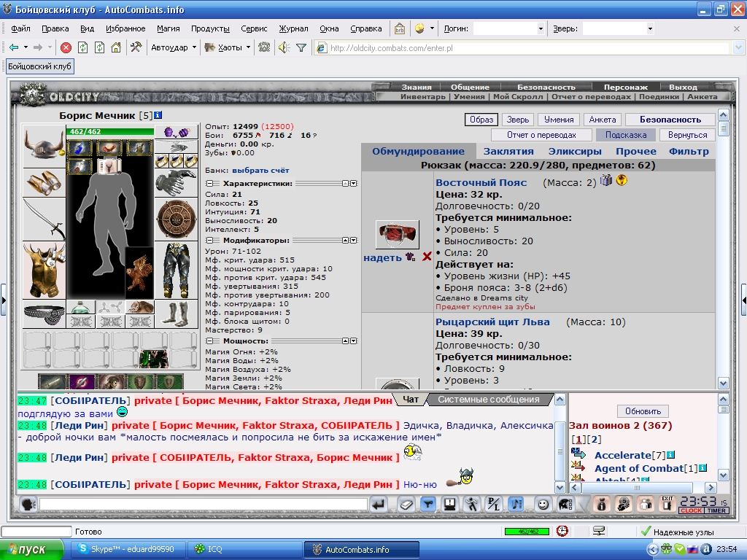The image size is (747, 560).
Task: Collapse the Модификаторы section
Action: pyautogui.click(x=209, y=241)
